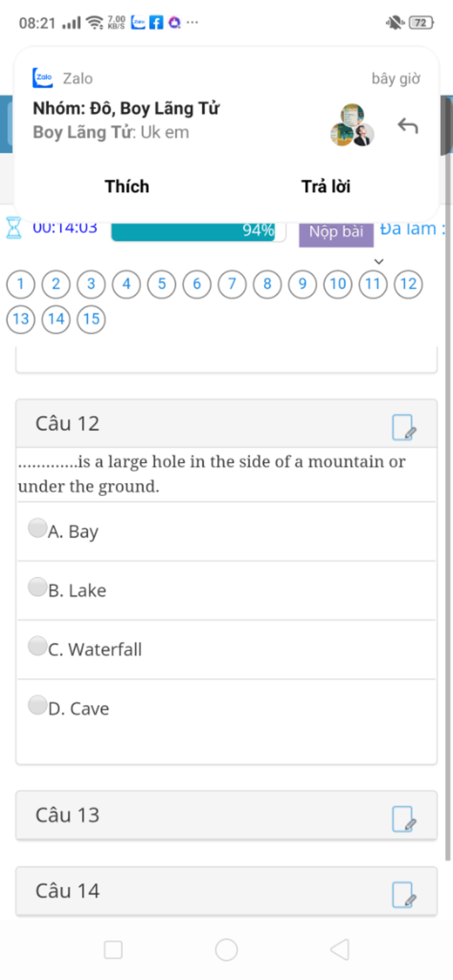Tap the reply arrow icon in Zalo notification
Image resolution: width=453 pixels, height=980 pixels.
click(x=407, y=126)
